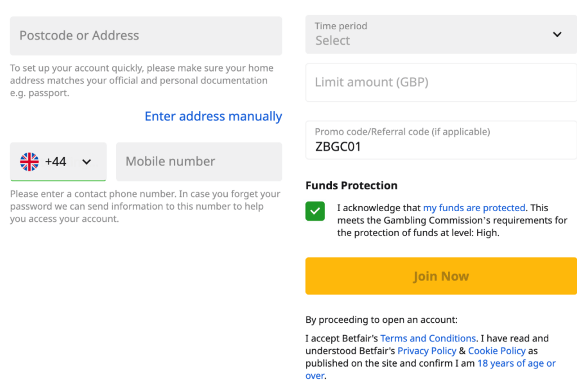Toggle the Funds Protection checkbox
The height and width of the screenshot is (392, 577).
pos(315,211)
